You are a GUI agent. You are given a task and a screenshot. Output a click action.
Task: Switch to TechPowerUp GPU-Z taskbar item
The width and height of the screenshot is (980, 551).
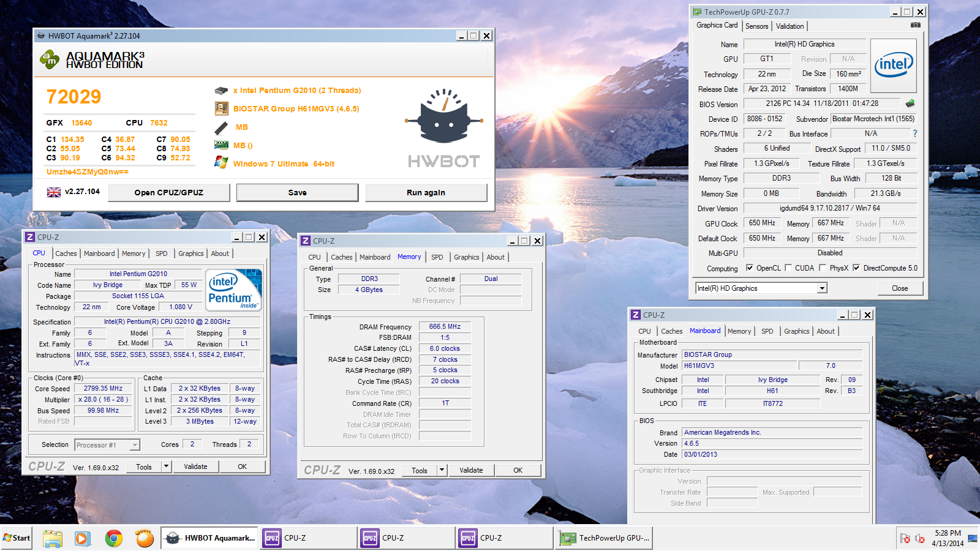tap(605, 538)
